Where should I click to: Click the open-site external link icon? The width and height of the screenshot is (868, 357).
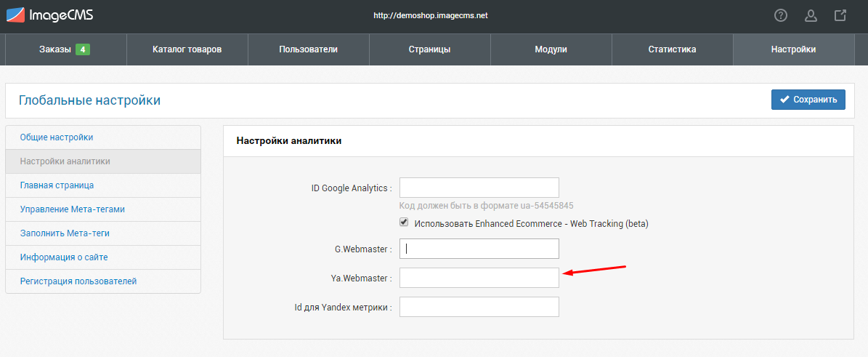pos(840,15)
